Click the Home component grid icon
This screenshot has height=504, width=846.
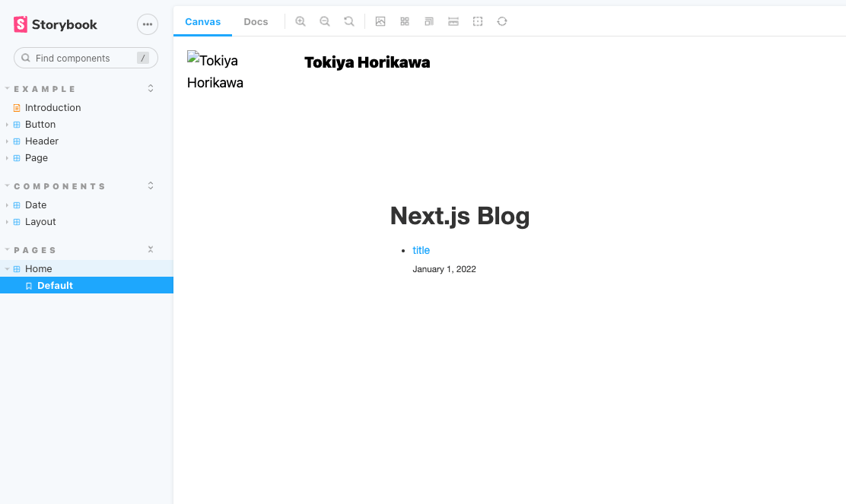coord(17,269)
